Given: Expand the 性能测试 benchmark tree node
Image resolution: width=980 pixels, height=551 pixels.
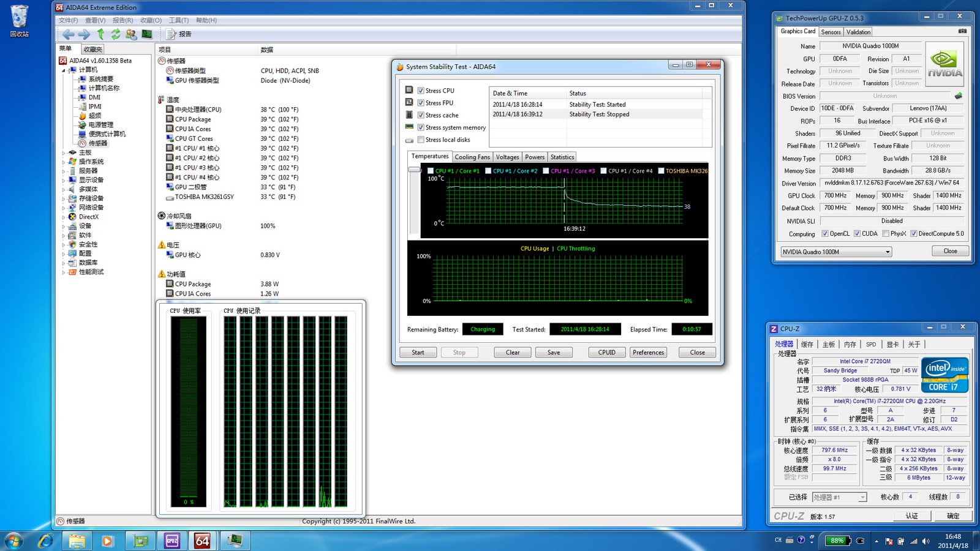Looking at the screenshot, I should 63,272.
